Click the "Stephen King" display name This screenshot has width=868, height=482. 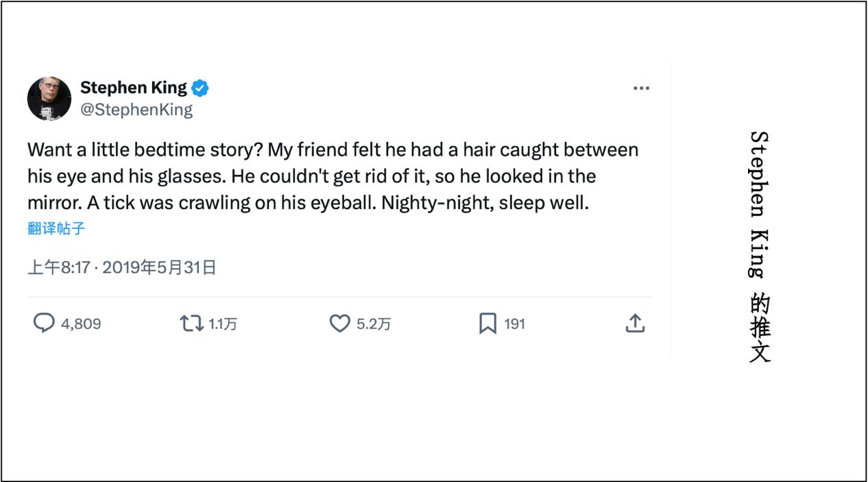[133, 88]
